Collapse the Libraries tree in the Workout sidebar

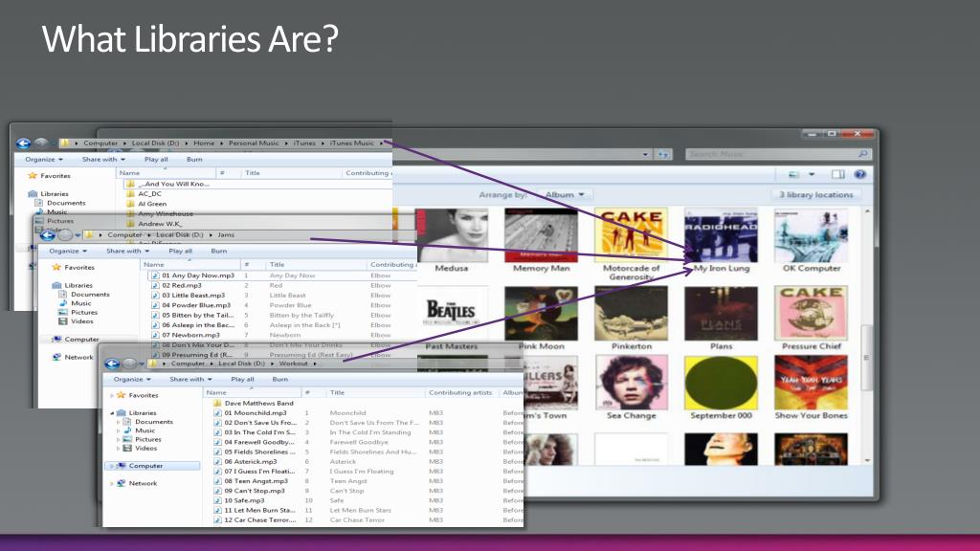point(113,413)
